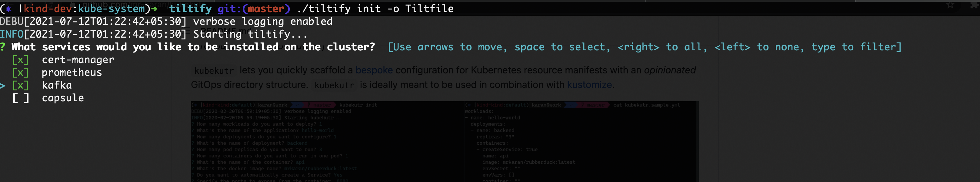Click the prometheus service name

(x=72, y=72)
